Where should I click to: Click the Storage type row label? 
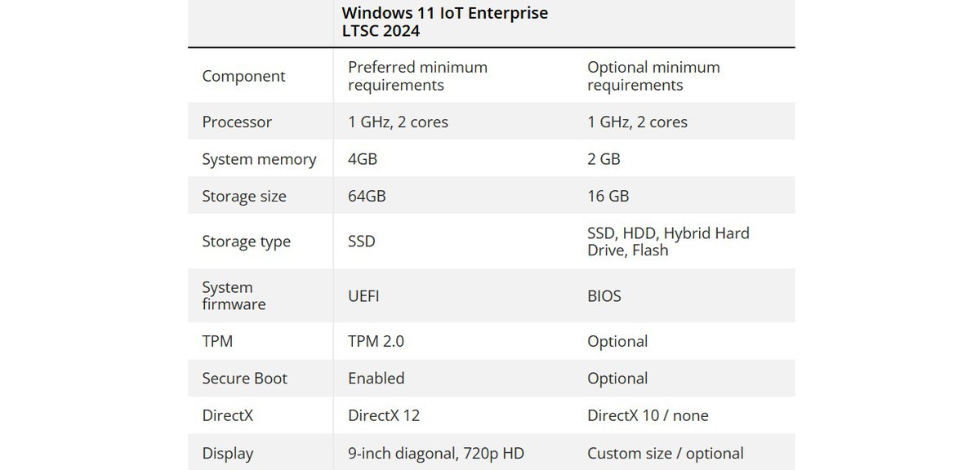[246, 242]
